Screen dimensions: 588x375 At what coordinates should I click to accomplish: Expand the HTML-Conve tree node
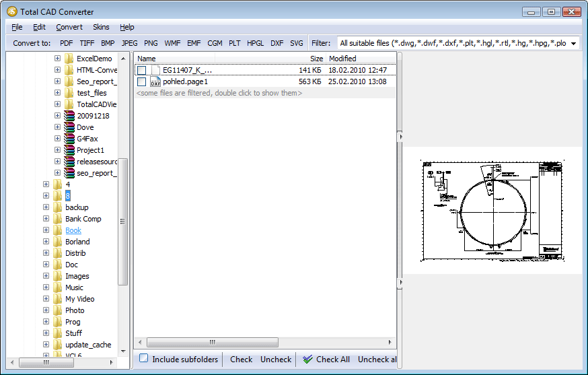(x=57, y=70)
